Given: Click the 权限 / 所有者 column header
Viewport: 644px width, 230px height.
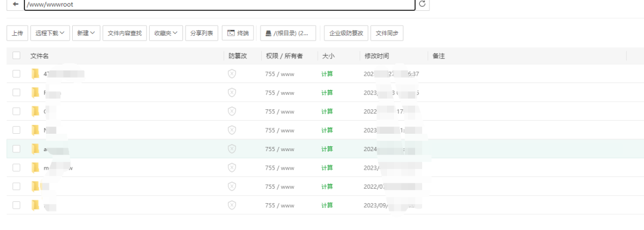Looking at the screenshot, I should point(284,56).
